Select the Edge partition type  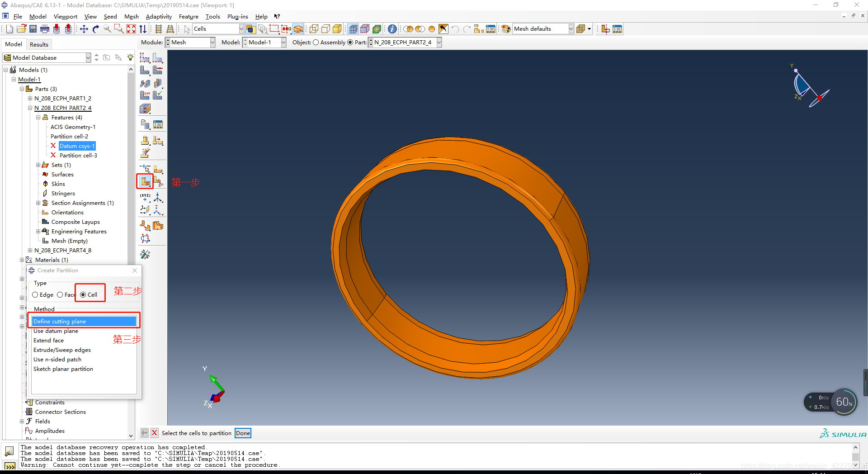coord(35,295)
